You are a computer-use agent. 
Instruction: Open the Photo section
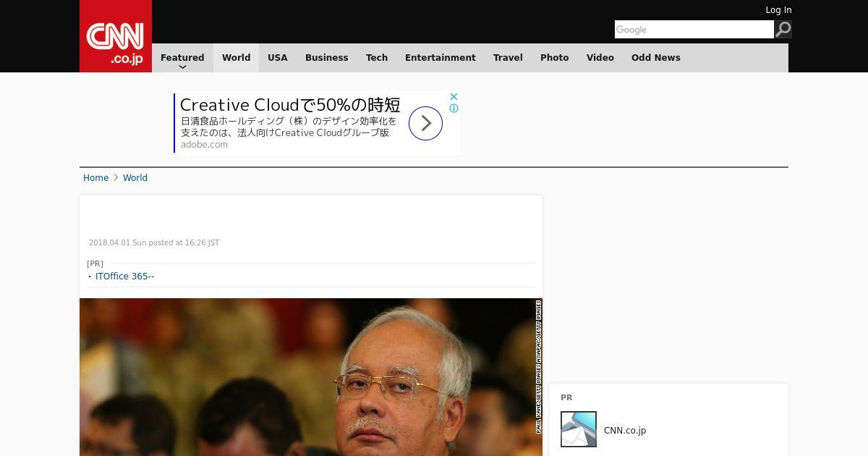coord(555,58)
